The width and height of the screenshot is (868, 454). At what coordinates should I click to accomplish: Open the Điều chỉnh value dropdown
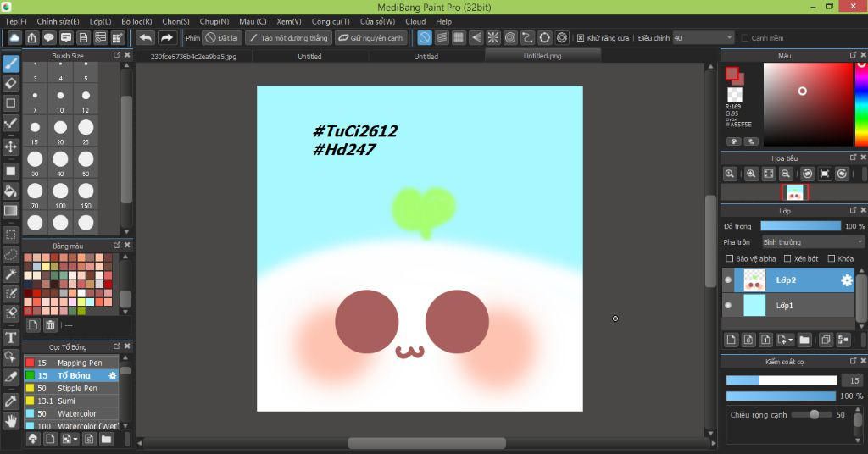(704, 38)
